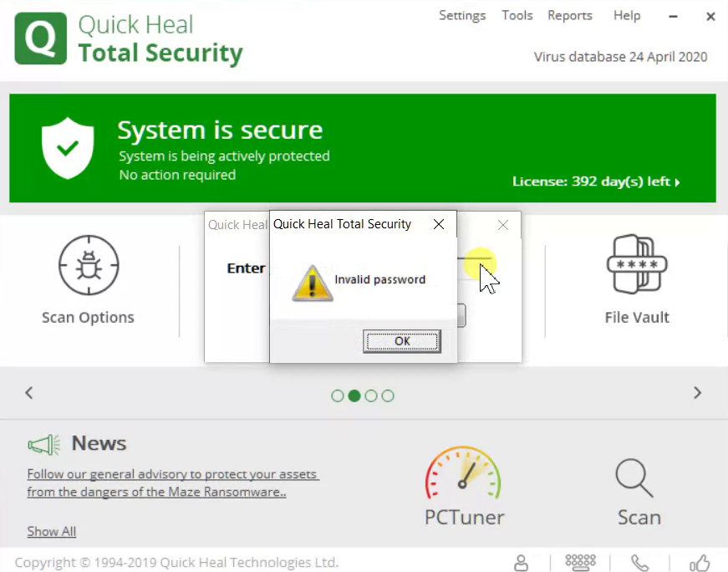Click the warning triangle icon in dialog
The height and width of the screenshot is (572, 728).
(312, 283)
